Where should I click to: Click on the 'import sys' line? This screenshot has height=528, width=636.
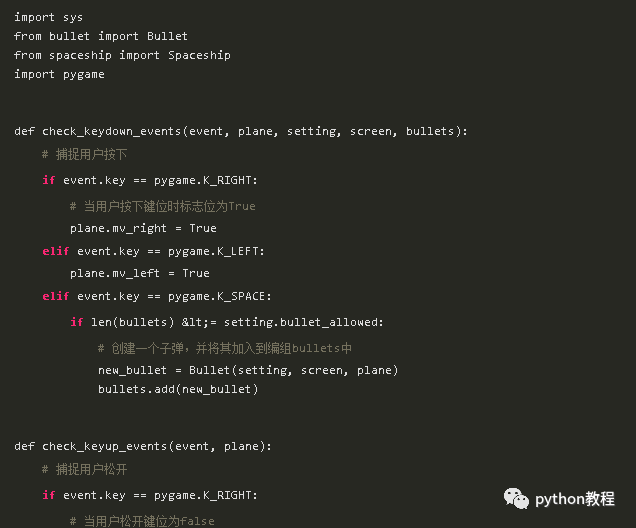[x=48, y=17]
